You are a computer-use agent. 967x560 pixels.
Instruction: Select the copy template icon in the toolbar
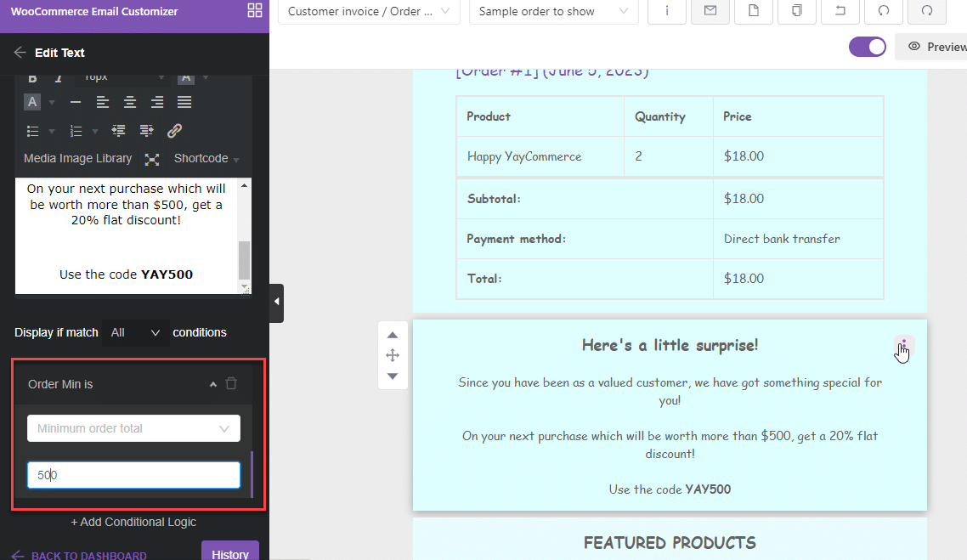tap(796, 12)
